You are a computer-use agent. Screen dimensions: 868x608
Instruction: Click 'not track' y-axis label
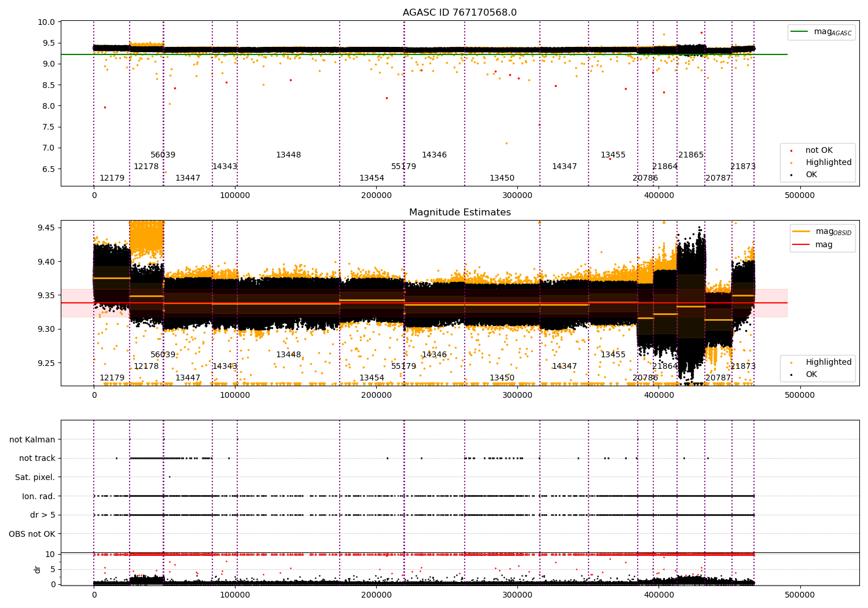point(37,459)
